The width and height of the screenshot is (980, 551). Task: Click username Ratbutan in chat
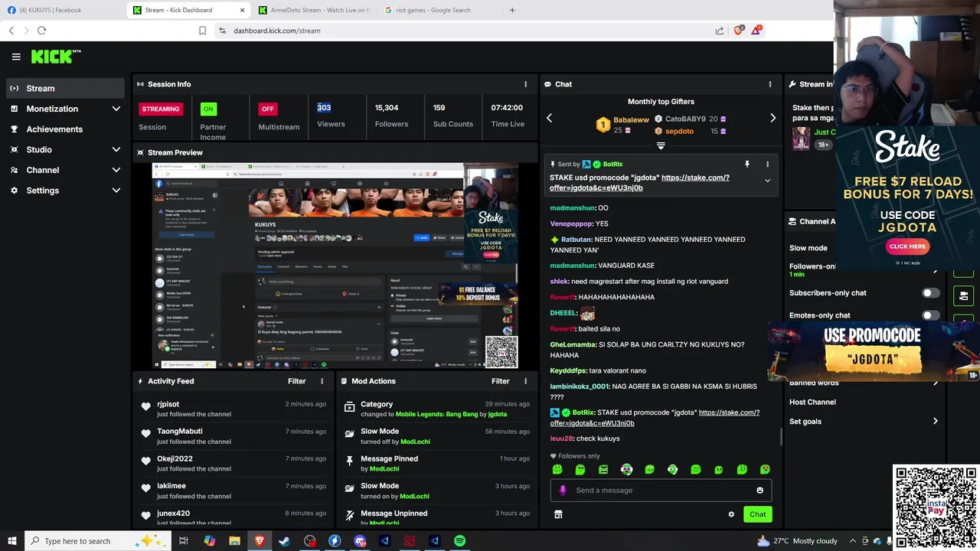point(576,240)
